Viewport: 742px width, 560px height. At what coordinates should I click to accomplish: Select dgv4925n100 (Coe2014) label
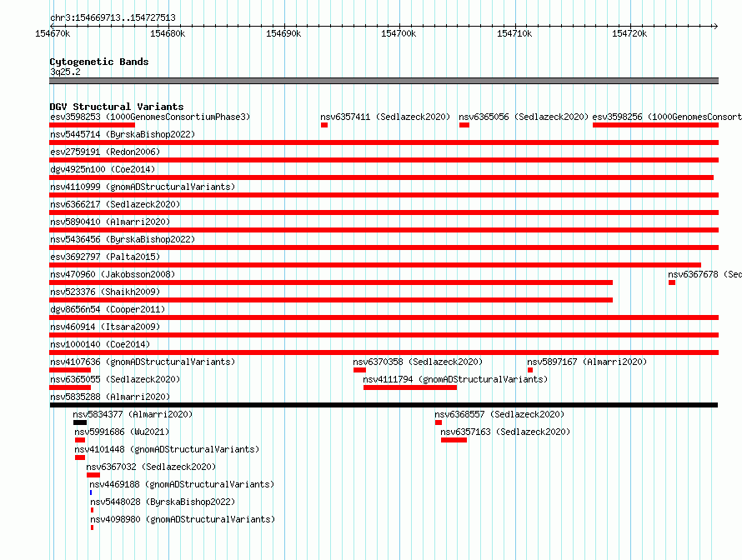click(103, 169)
